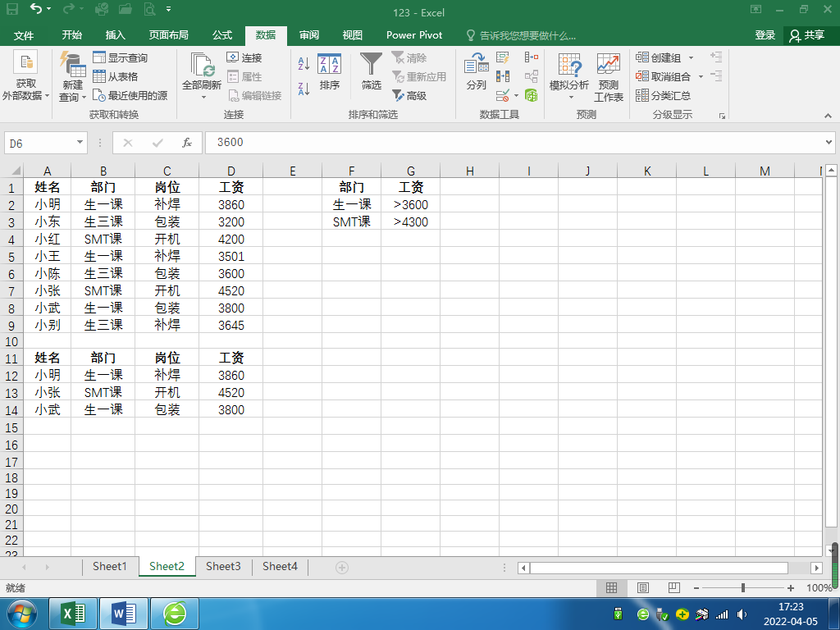Click From Table (从表格)
This screenshot has height=630, width=840.
[115, 76]
